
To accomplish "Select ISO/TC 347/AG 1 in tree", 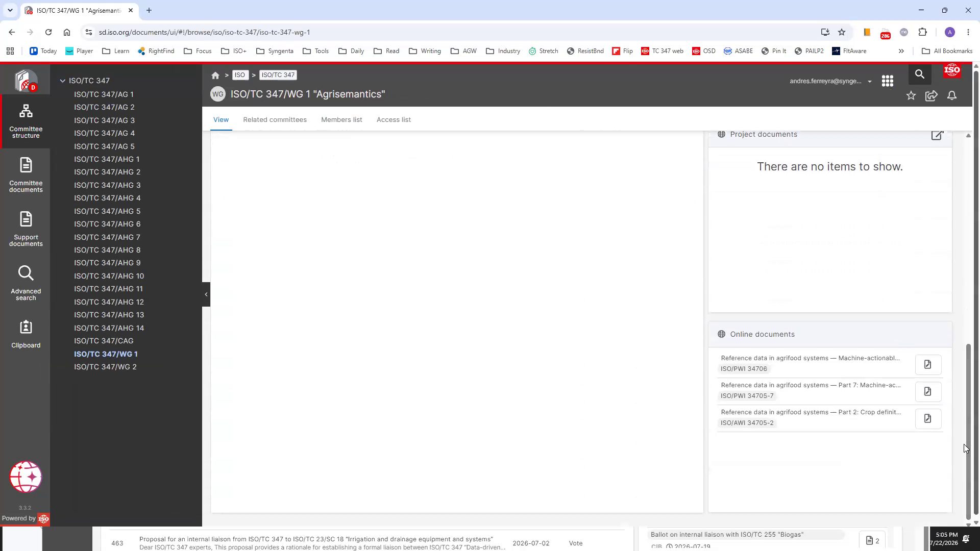I will click(104, 94).
